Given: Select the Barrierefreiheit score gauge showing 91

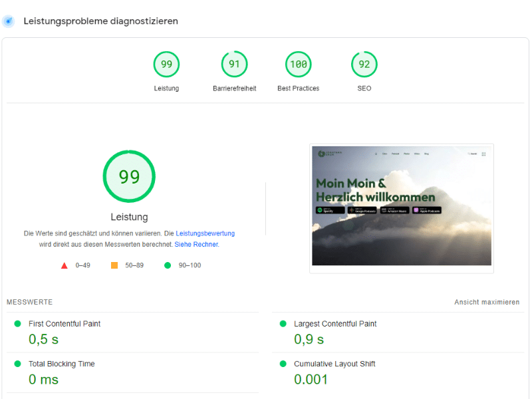Looking at the screenshot, I should pos(234,65).
